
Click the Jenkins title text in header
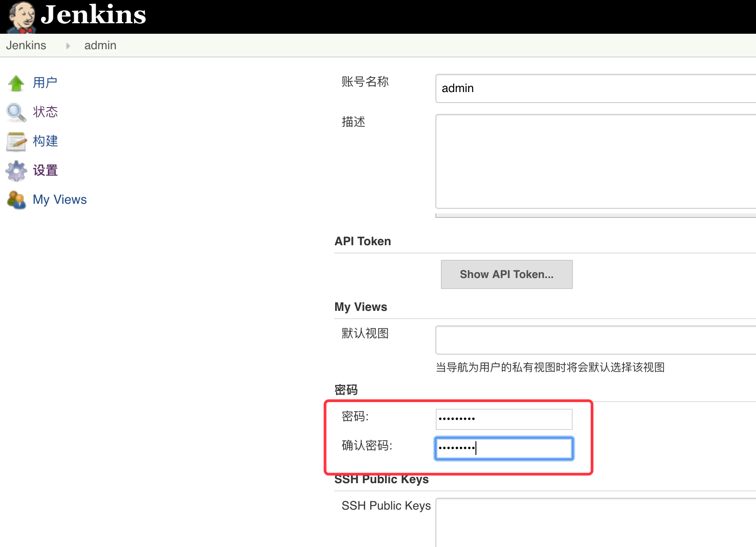[93, 15]
